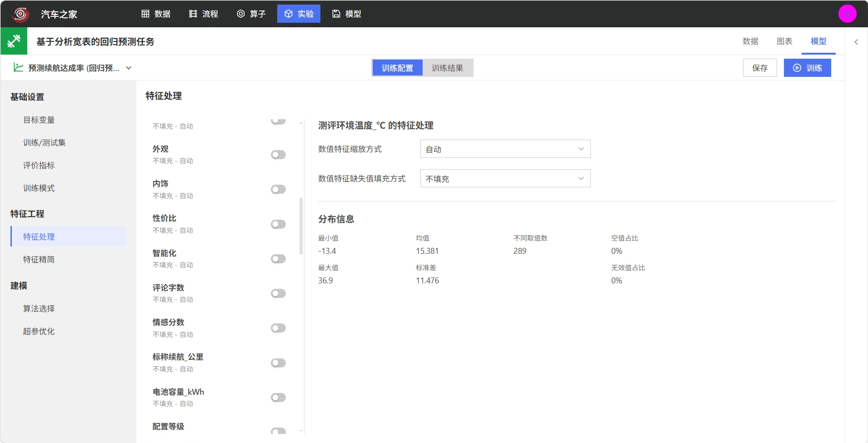This screenshot has width=868, height=443.
Task: Click the feature list scroll-down arrow
Action: click(x=301, y=431)
